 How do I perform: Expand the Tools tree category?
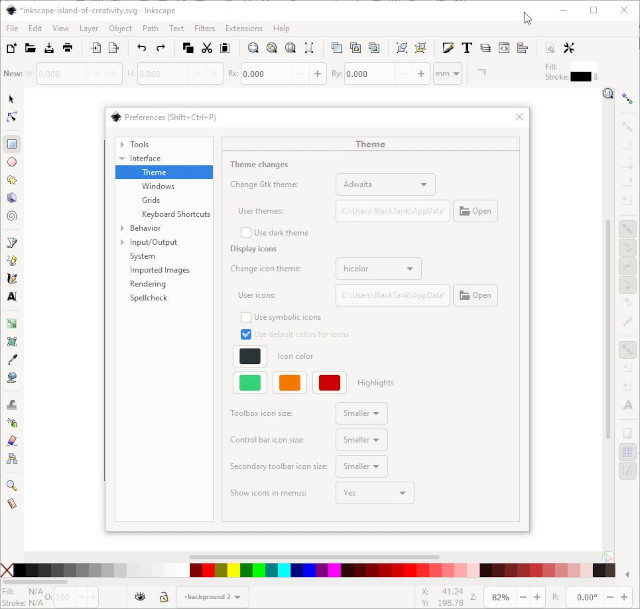pyautogui.click(x=122, y=145)
